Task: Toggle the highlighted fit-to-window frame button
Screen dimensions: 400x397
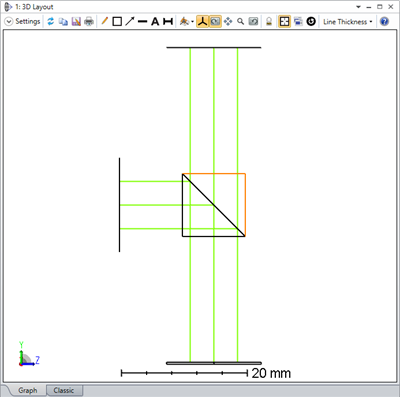Action: (284, 22)
